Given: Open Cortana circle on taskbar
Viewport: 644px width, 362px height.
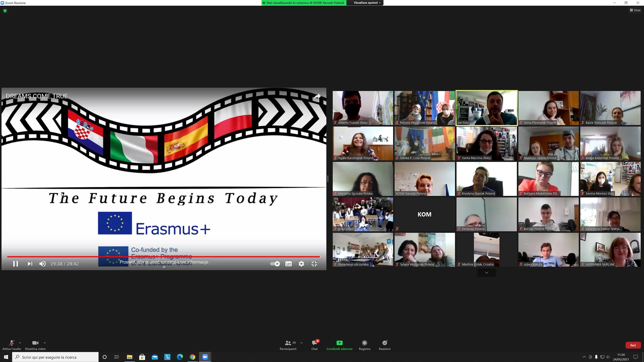Looking at the screenshot, I should (104, 357).
